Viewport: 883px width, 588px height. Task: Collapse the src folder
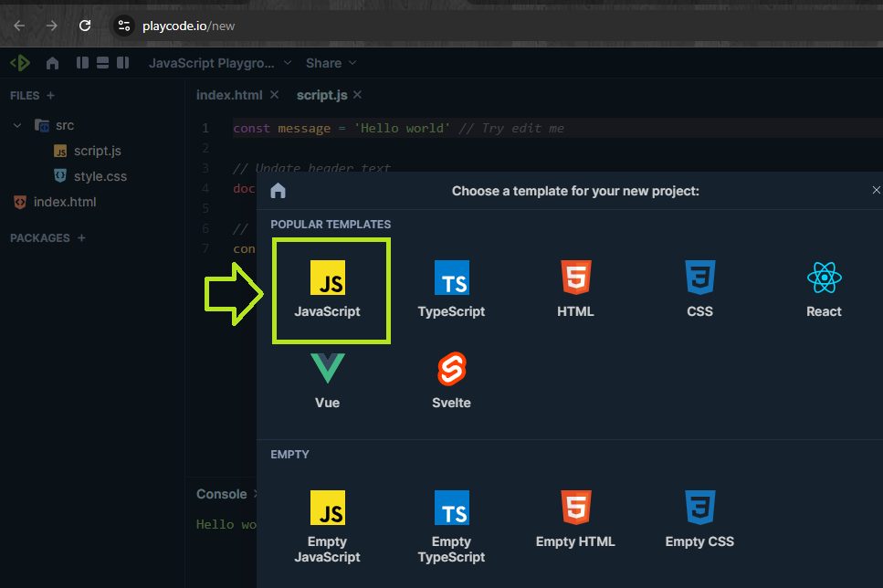click(x=17, y=125)
